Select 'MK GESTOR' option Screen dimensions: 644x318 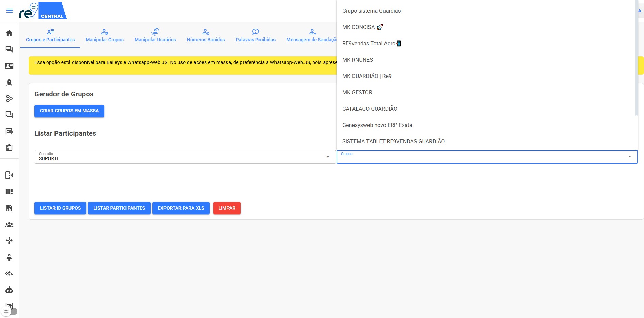pyautogui.click(x=486, y=93)
